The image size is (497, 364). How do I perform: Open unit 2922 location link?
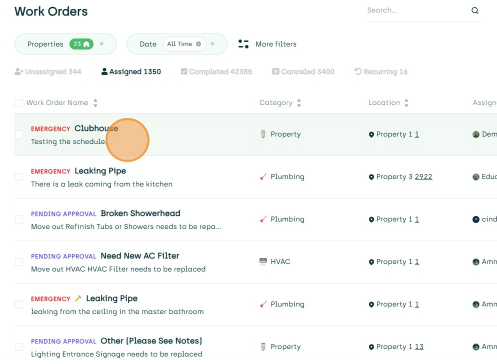point(423,177)
